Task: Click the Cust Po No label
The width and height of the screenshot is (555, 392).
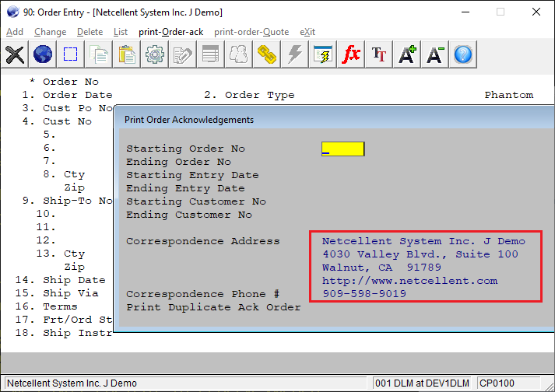Action: pos(78,108)
